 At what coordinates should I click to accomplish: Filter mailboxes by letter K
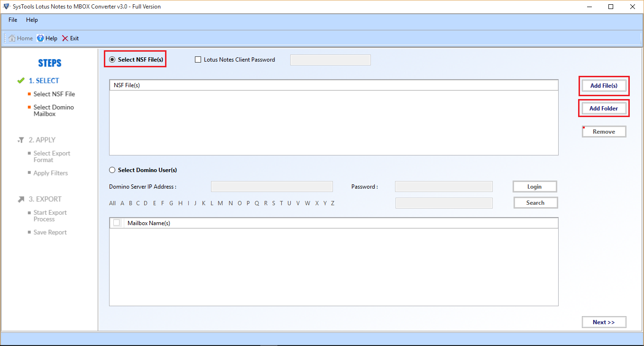[x=204, y=203]
